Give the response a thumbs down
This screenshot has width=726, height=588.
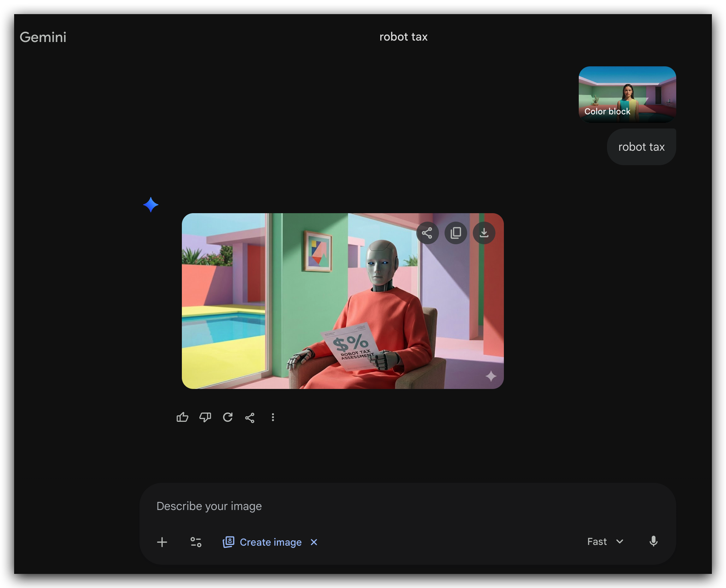pos(205,418)
